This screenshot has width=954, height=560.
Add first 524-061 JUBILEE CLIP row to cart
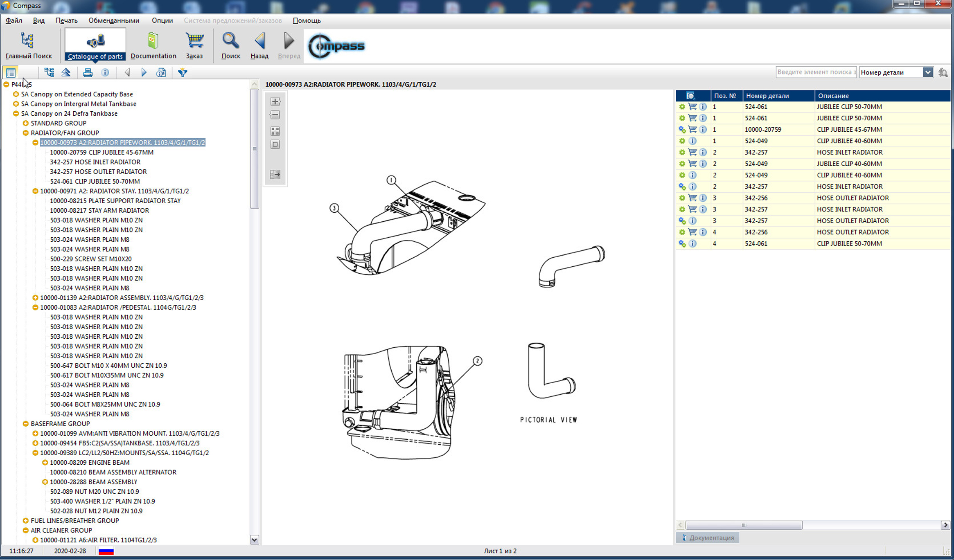[x=692, y=107]
